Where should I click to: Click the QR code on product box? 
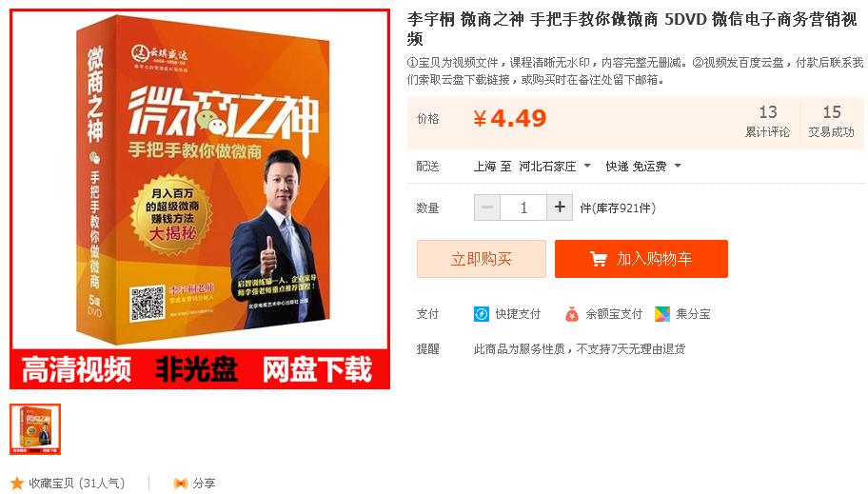click(x=148, y=303)
